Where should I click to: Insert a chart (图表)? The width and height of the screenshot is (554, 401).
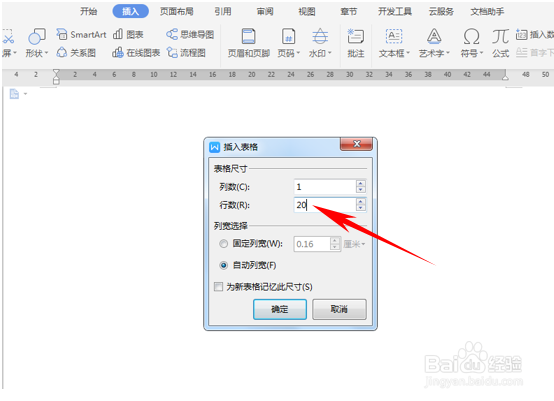point(128,35)
